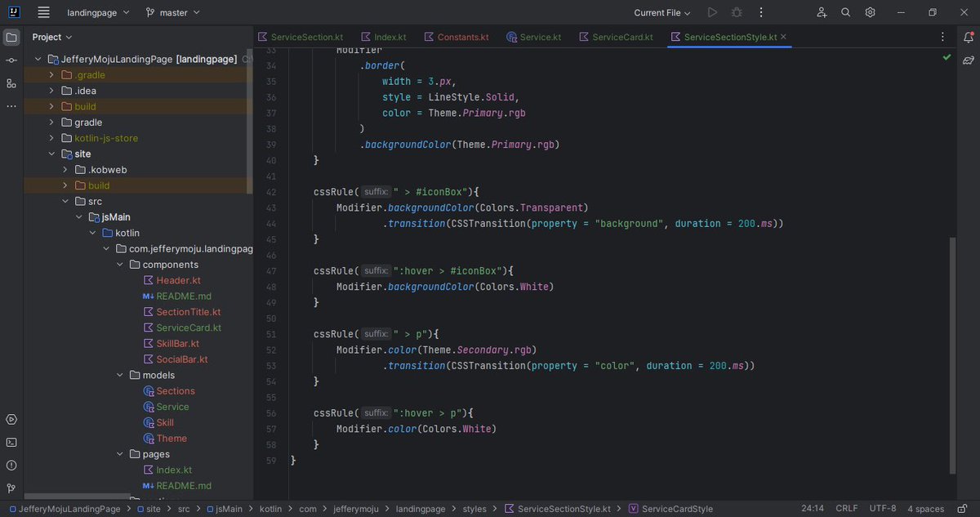Open the Gradle tool window icon
The height and width of the screenshot is (517, 980).
tap(969, 60)
